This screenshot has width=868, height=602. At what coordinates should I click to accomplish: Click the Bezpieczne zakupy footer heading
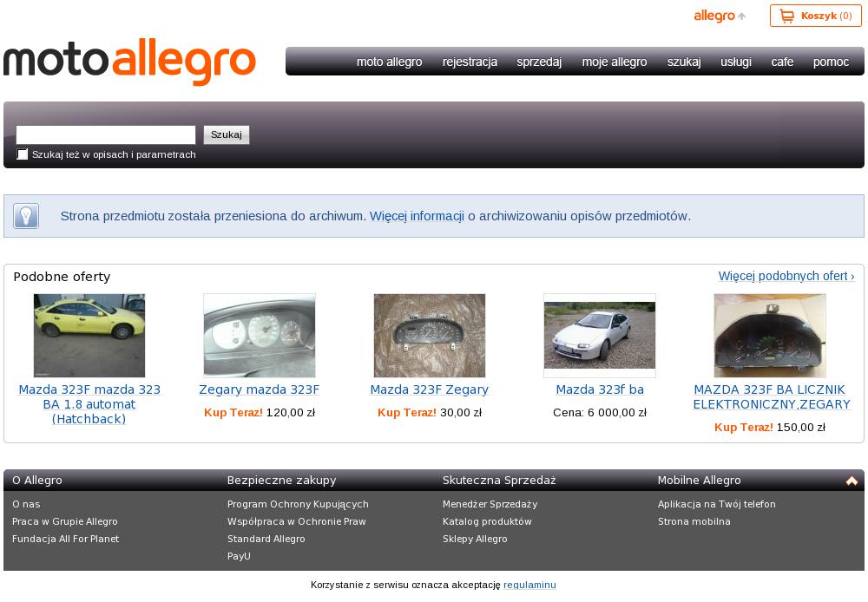click(x=282, y=481)
